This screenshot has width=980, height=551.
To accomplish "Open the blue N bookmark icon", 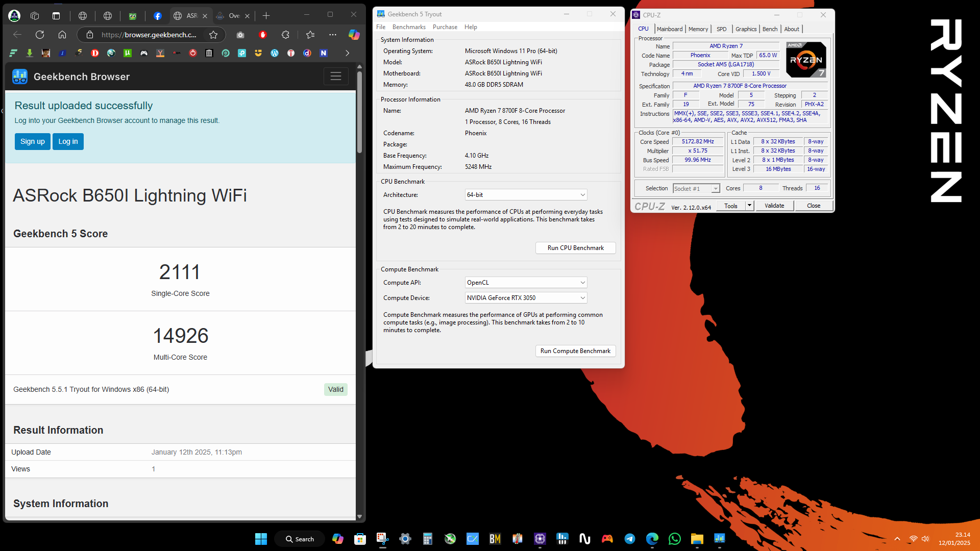I will (x=324, y=53).
